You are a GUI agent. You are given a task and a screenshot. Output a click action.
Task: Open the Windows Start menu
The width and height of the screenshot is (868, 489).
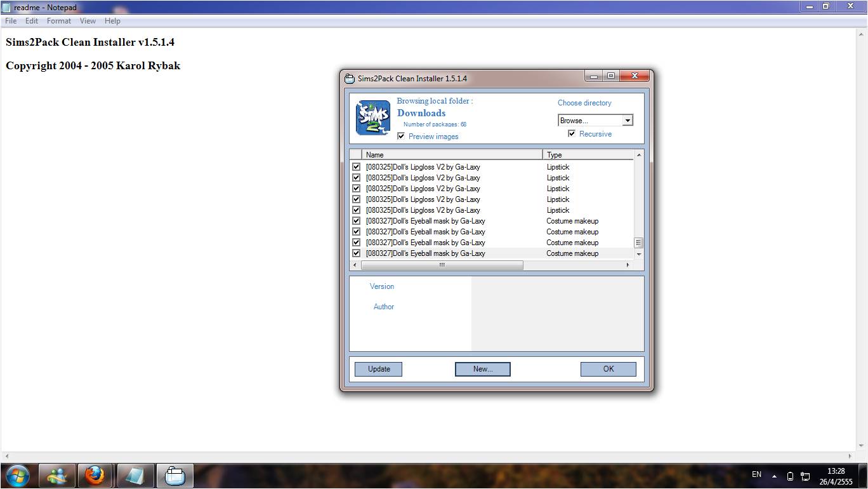16,475
